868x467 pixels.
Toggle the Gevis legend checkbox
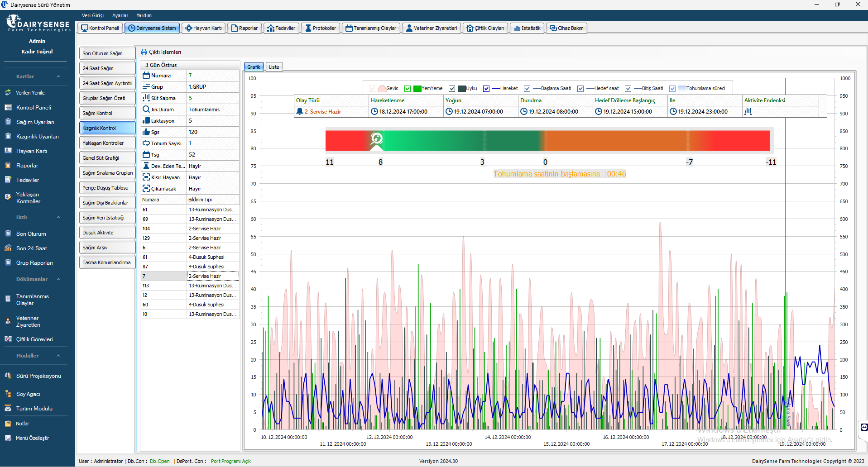372,89
